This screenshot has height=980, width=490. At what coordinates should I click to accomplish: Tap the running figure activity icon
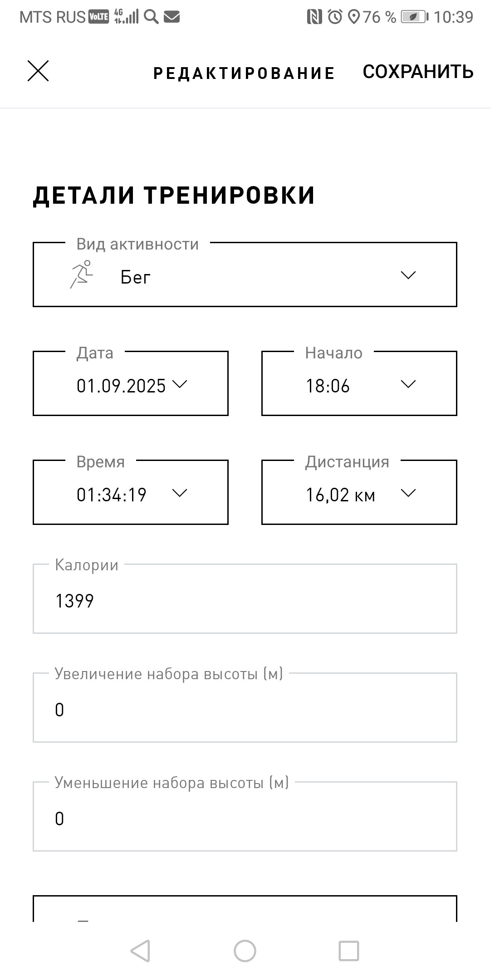click(x=82, y=274)
